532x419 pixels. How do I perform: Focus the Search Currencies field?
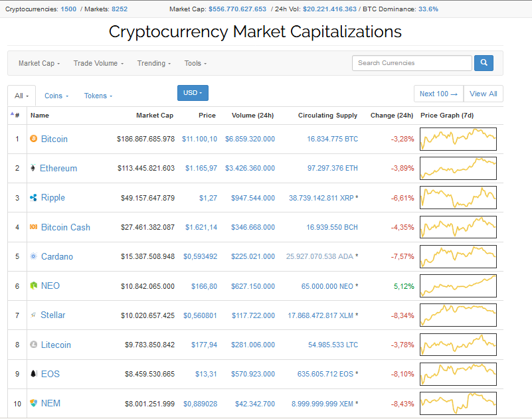coord(412,63)
